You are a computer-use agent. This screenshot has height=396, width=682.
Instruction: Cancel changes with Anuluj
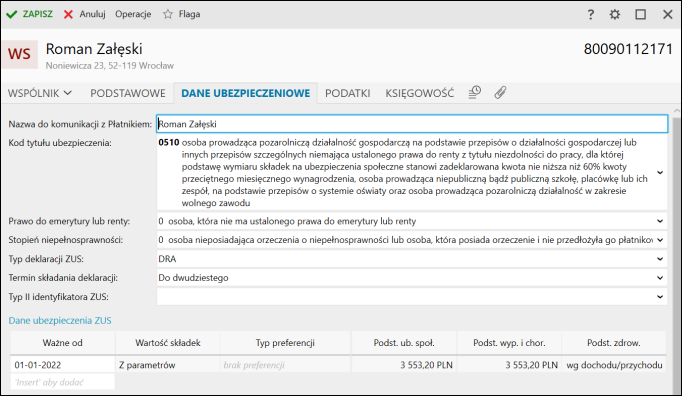pos(84,14)
